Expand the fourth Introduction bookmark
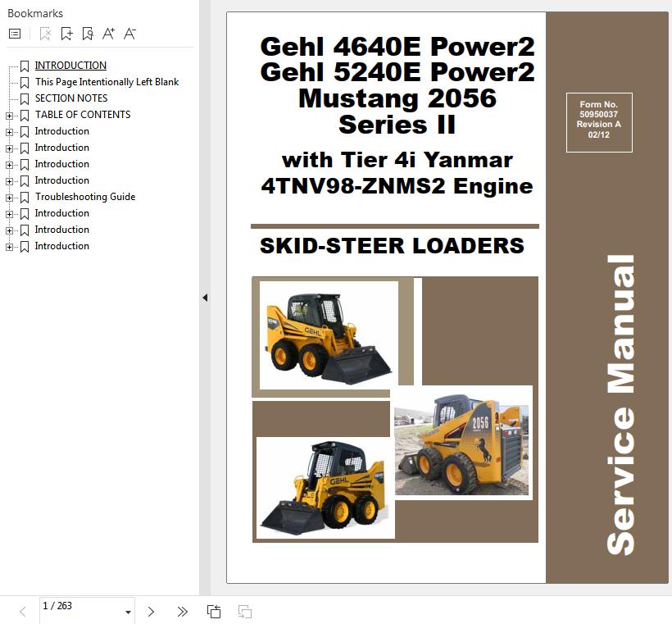This screenshot has width=672, height=624. 9,181
